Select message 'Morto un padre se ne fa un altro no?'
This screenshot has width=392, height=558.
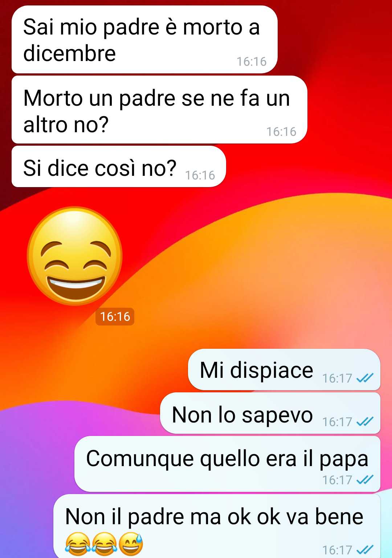click(x=159, y=110)
